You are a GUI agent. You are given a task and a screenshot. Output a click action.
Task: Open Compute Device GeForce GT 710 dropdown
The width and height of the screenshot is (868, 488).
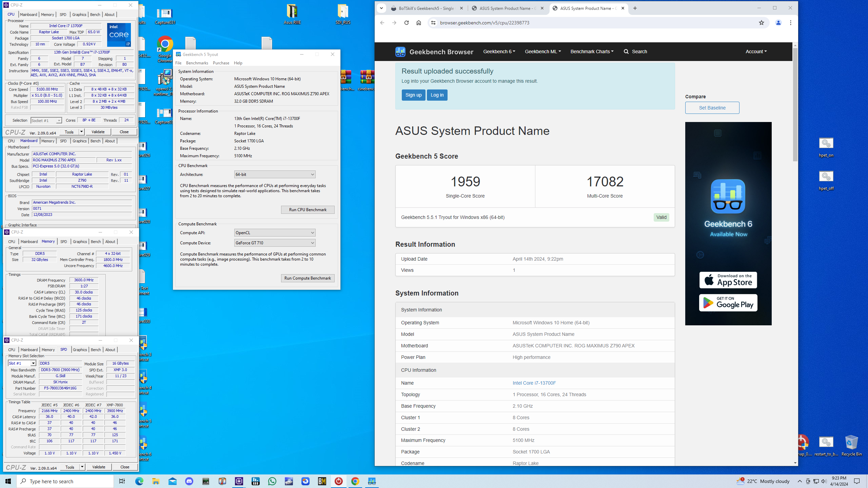(275, 243)
